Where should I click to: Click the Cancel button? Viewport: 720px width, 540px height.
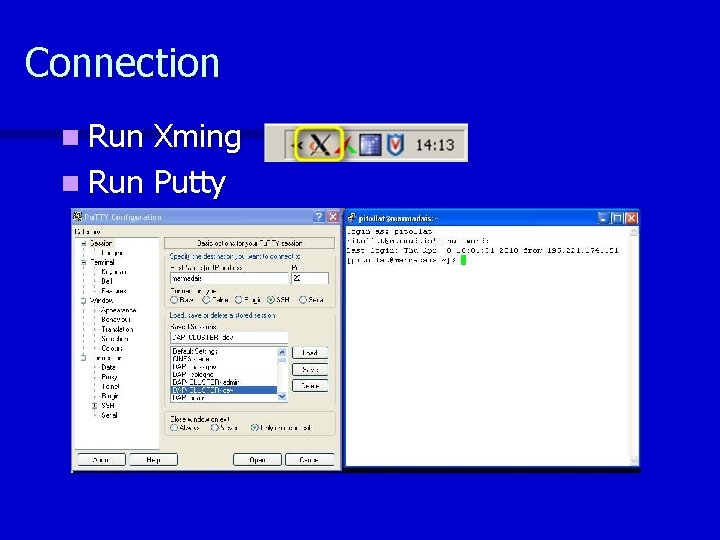click(309, 460)
